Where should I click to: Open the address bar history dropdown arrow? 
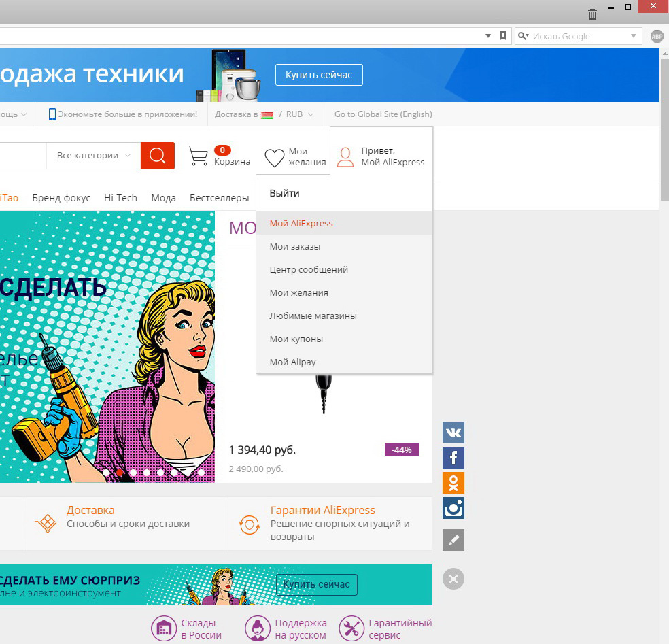pos(488,36)
